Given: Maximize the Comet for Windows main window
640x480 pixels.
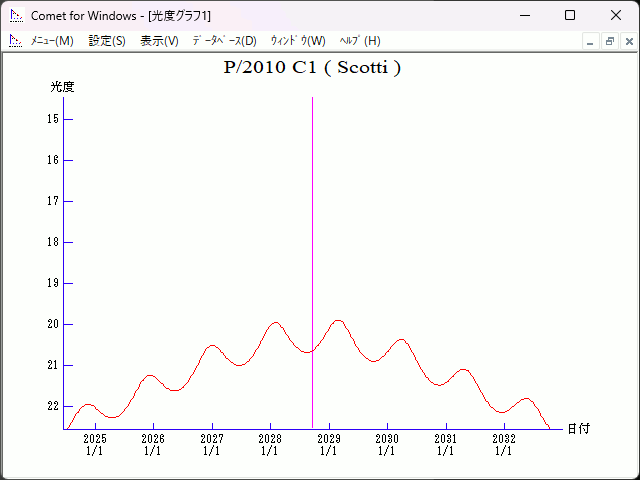Looking at the screenshot, I should (x=569, y=15).
